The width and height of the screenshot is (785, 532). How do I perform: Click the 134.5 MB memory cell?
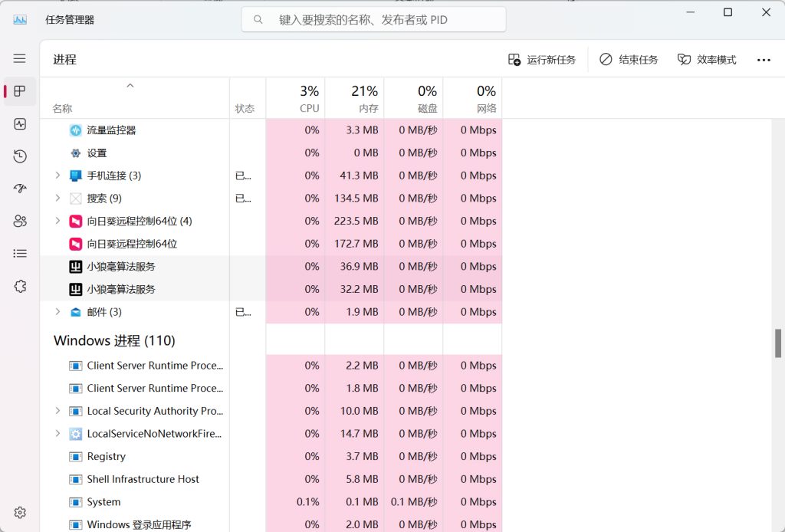(356, 199)
